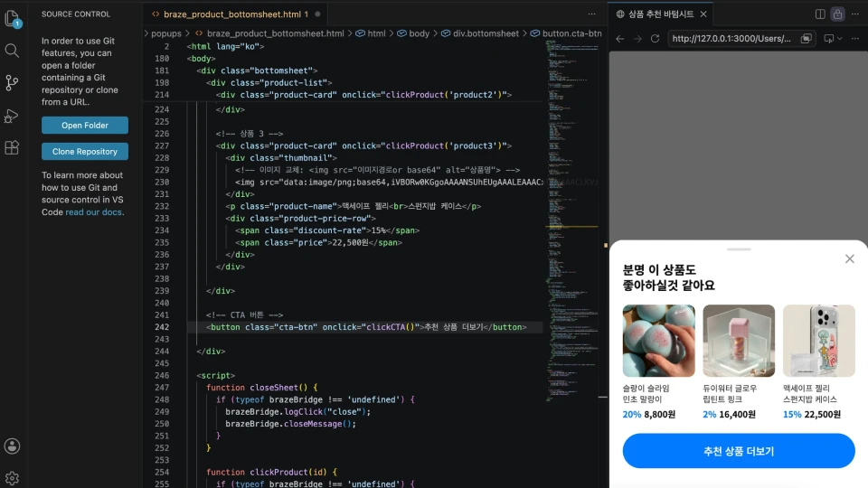Click the SOURCE CONTROL panel title
Viewport: 868px width, 488px height.
coord(76,14)
